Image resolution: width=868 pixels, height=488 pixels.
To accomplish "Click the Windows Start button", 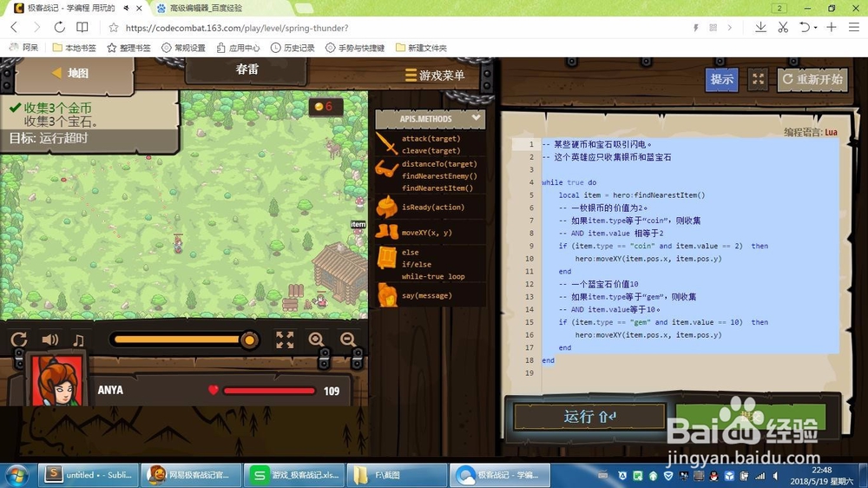I will (x=16, y=475).
